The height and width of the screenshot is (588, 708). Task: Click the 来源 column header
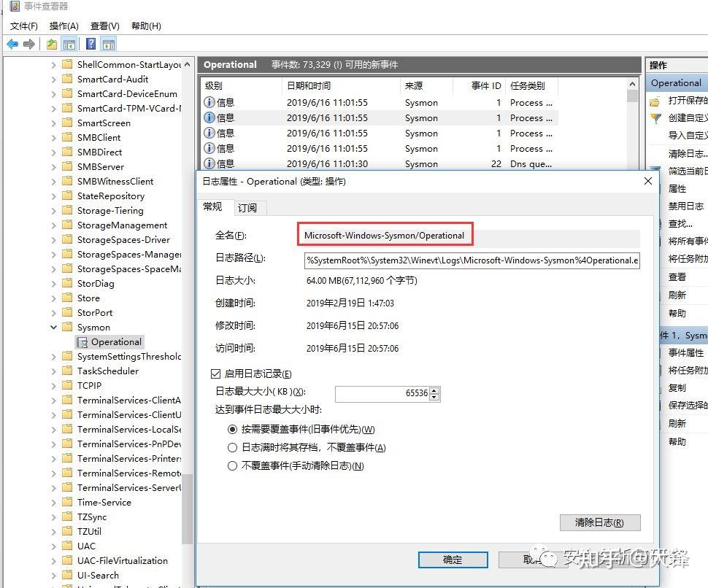click(426, 86)
